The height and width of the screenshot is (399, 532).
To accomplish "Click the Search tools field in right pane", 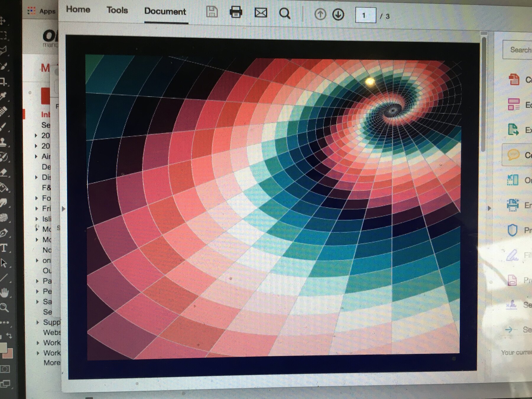I will [x=517, y=50].
